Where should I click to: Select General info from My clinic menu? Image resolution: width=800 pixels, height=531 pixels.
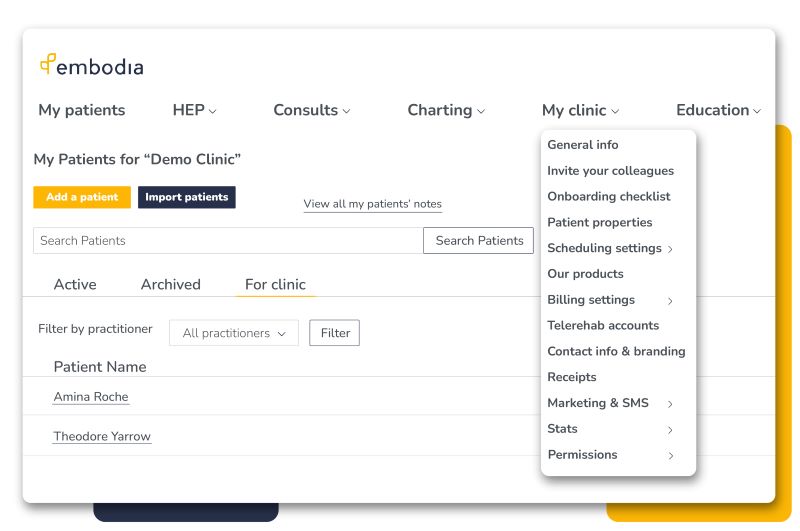pyautogui.click(x=583, y=145)
